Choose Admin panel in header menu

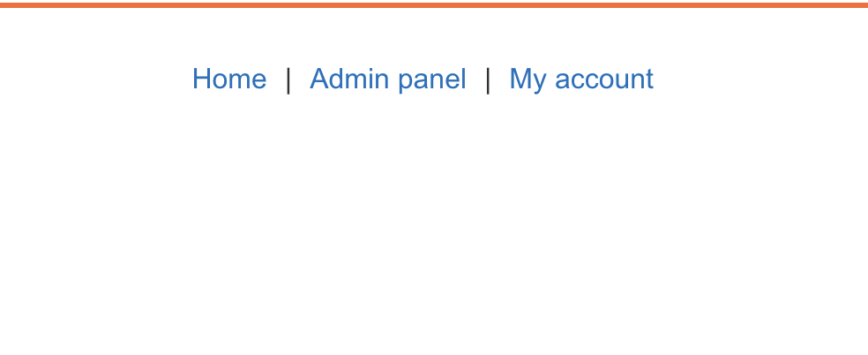pyautogui.click(x=387, y=79)
